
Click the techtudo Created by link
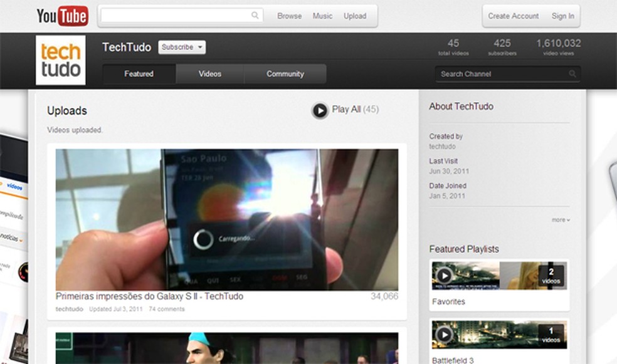(x=442, y=147)
